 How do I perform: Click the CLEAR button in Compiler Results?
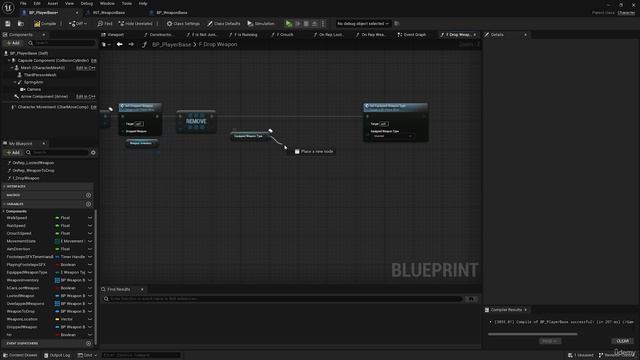[622, 341]
